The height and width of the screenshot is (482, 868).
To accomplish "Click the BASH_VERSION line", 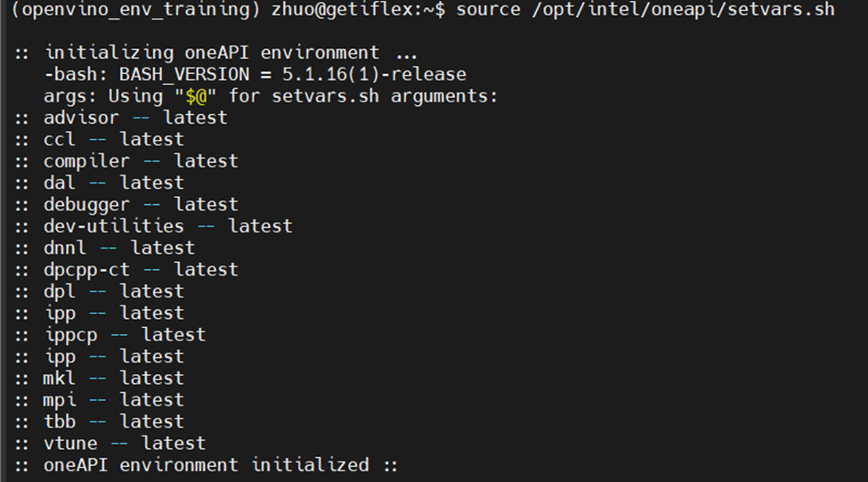I will tap(256, 74).
